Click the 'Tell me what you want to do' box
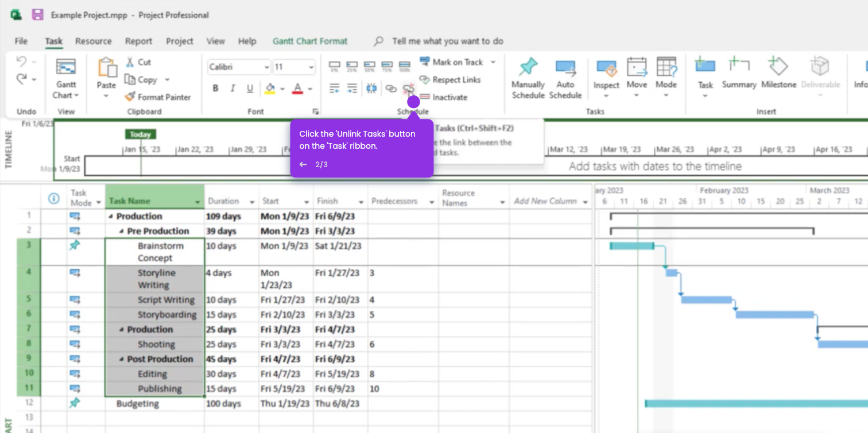The height and width of the screenshot is (433, 868). 448,41
